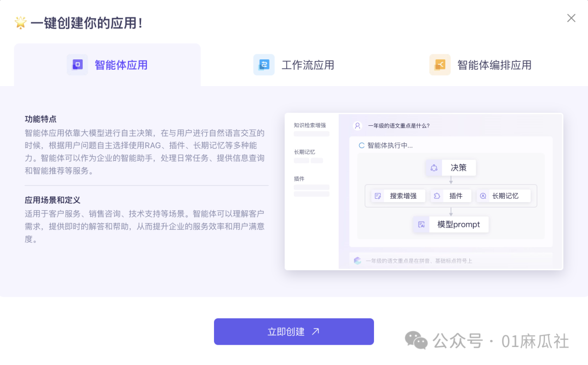
Task: Click the 模型prompt node icon
Action: tap(422, 224)
